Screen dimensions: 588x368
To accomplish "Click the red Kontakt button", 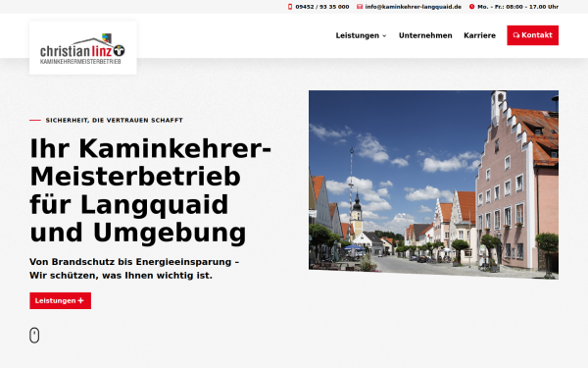I will tap(532, 35).
